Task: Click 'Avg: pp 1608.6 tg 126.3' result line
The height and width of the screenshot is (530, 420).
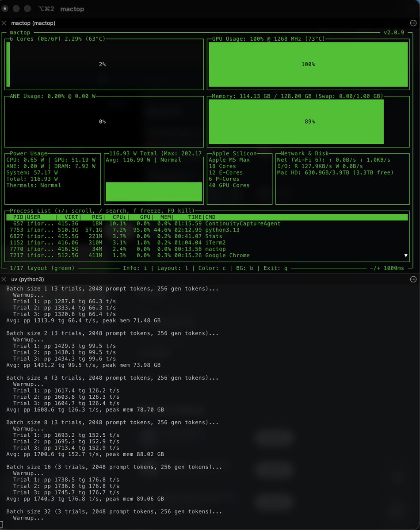Action: click(85, 410)
